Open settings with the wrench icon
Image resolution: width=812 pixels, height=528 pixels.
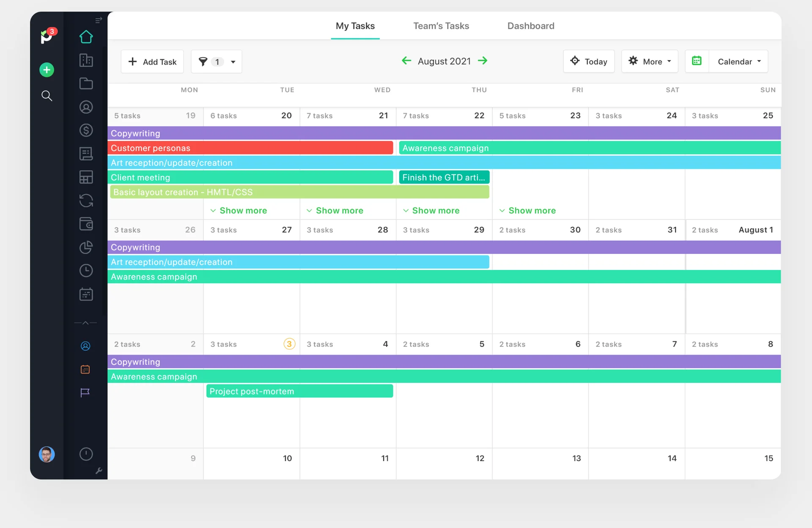click(99, 471)
